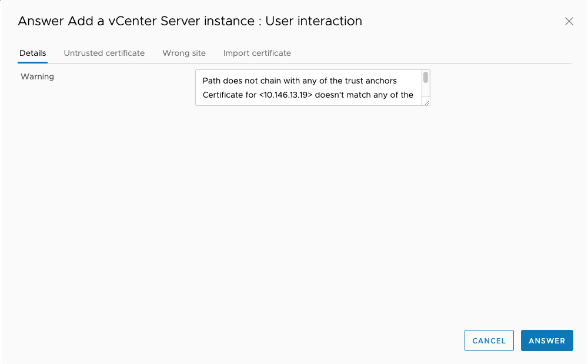Image resolution: width=588 pixels, height=364 pixels.
Task: Click the dialog title text
Action: (190, 21)
